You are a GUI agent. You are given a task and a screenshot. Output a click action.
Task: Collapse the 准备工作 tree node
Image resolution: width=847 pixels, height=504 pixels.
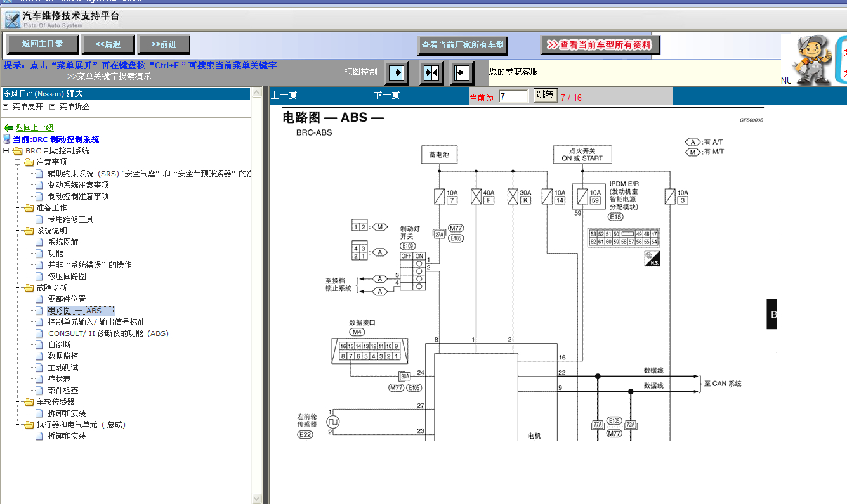tap(18, 208)
